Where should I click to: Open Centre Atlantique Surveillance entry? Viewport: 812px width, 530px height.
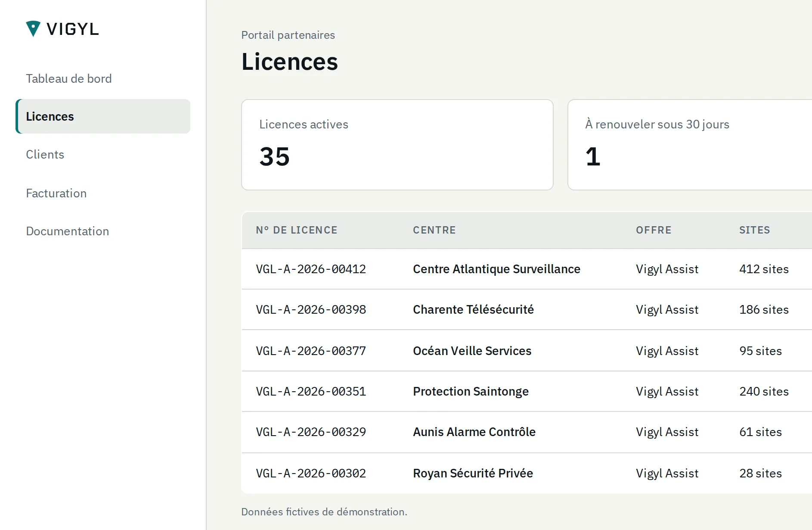(x=496, y=269)
